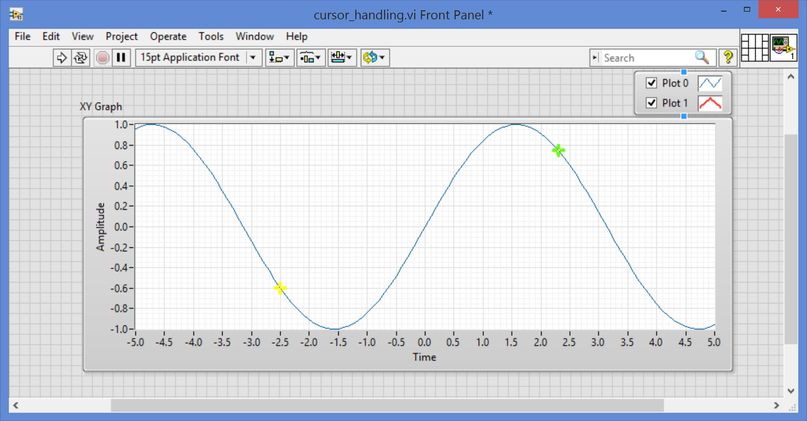Open the Operate menu
Screen dimensions: 807x421
click(x=168, y=37)
